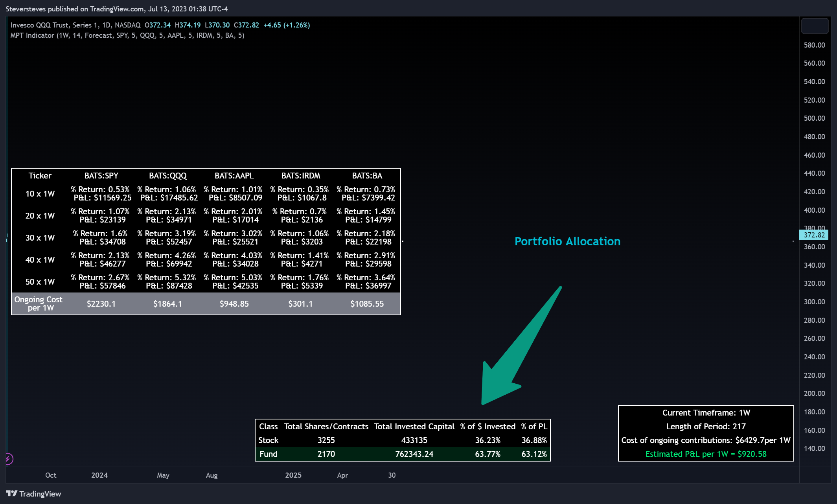Click the BATS:IRDM column header
Image resolution: width=837 pixels, height=504 pixels.
click(301, 176)
